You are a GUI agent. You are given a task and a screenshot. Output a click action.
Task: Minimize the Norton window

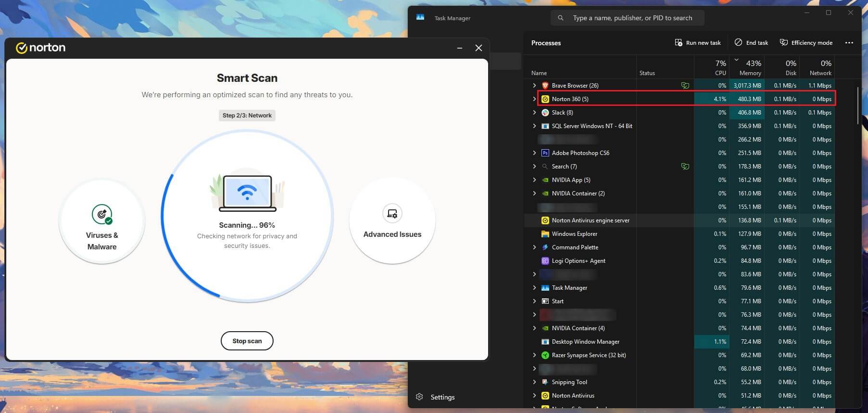[460, 48]
